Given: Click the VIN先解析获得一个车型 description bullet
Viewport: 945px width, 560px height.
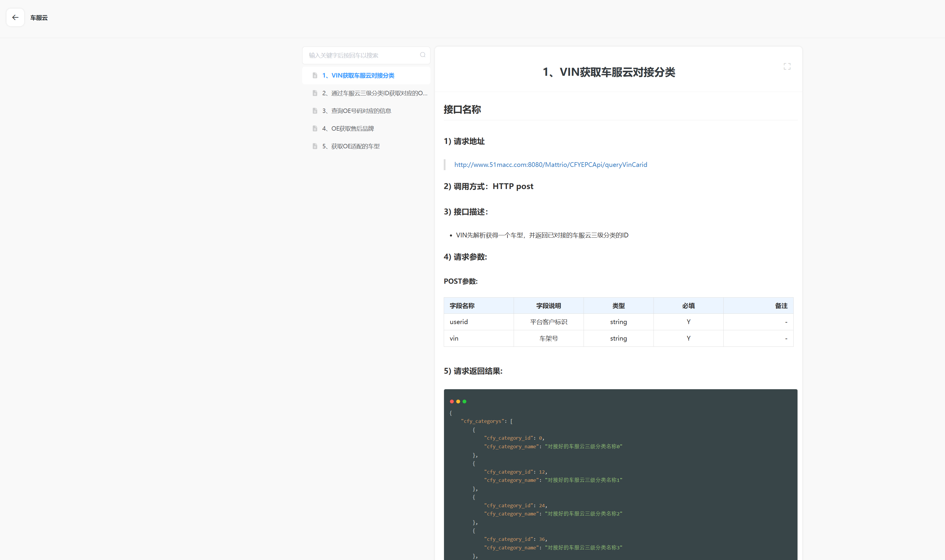Looking at the screenshot, I should coord(542,235).
